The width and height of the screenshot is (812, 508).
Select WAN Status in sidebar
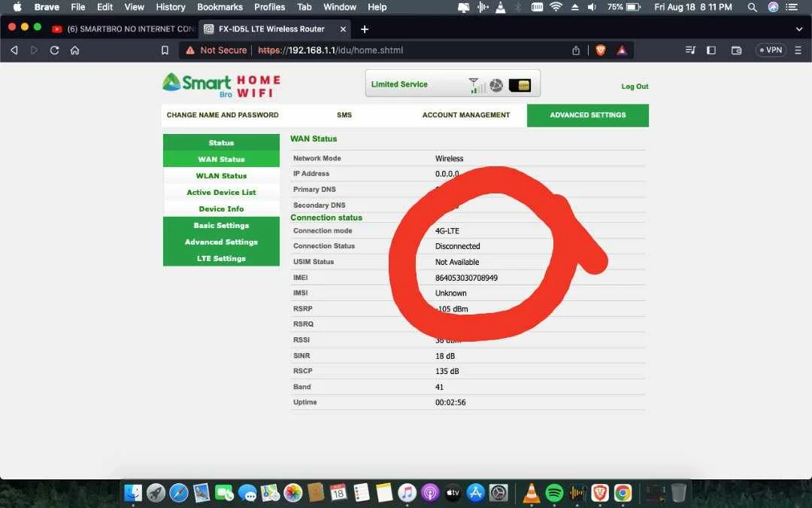coord(221,159)
